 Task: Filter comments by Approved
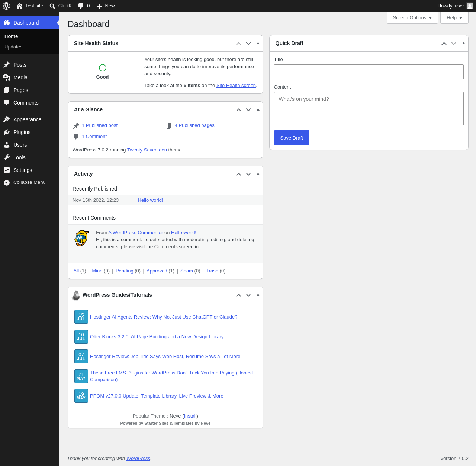tap(157, 271)
